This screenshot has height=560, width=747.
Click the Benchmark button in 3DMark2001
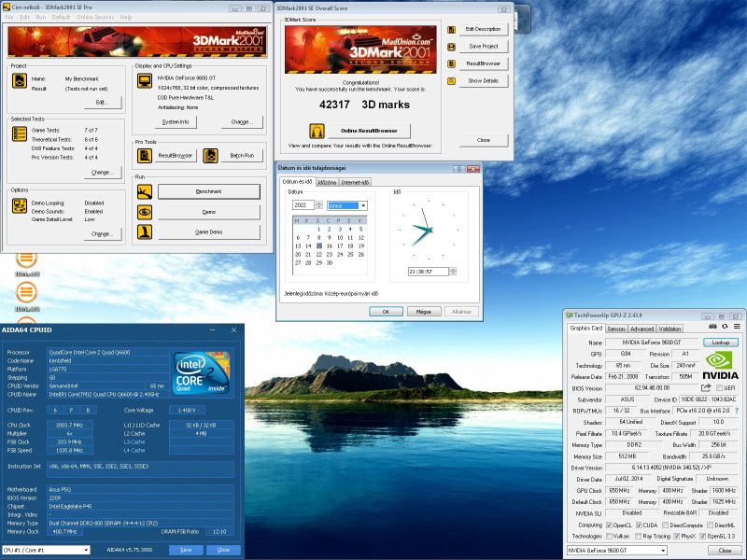pos(208,191)
